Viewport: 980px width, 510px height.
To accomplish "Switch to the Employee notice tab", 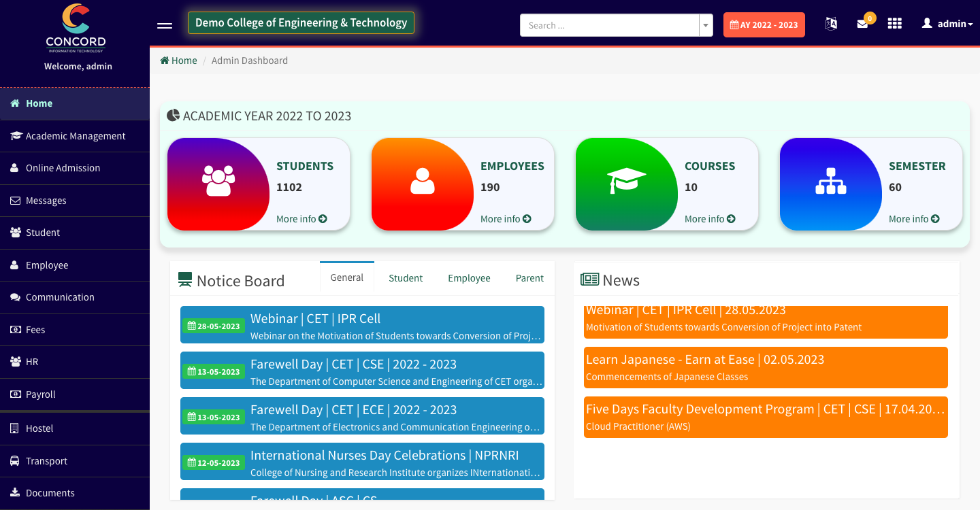I will click(469, 278).
